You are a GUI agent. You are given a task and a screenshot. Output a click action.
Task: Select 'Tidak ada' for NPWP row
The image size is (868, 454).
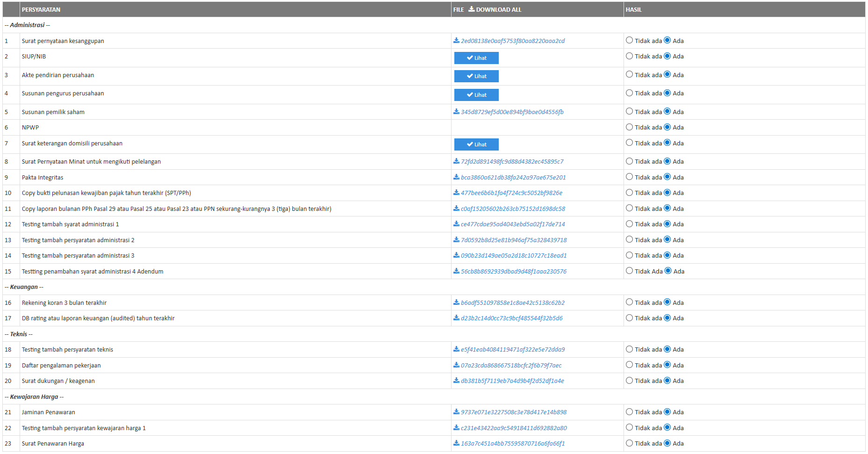coord(630,127)
